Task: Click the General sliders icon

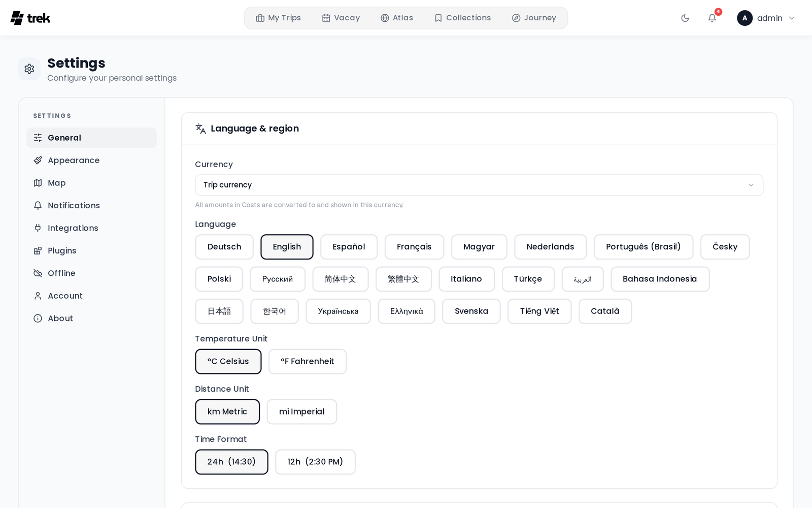Action: 38,138
